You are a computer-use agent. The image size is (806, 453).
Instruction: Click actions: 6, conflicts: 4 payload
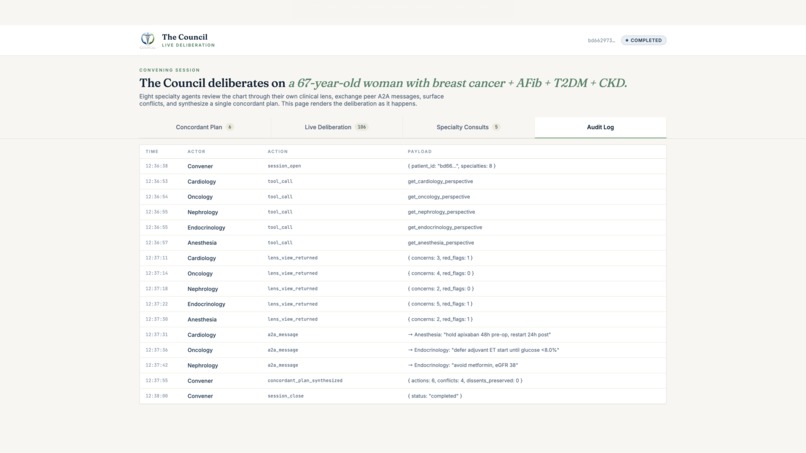coord(465,380)
